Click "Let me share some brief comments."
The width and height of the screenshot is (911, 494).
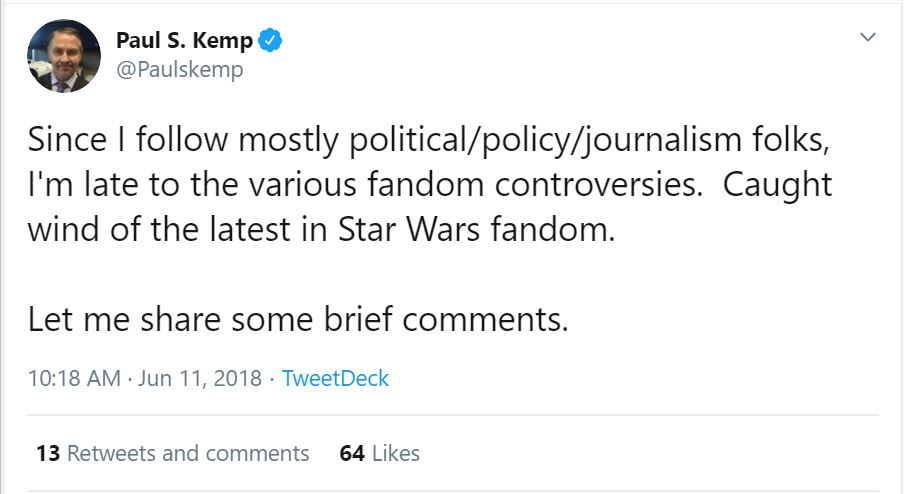click(x=298, y=319)
